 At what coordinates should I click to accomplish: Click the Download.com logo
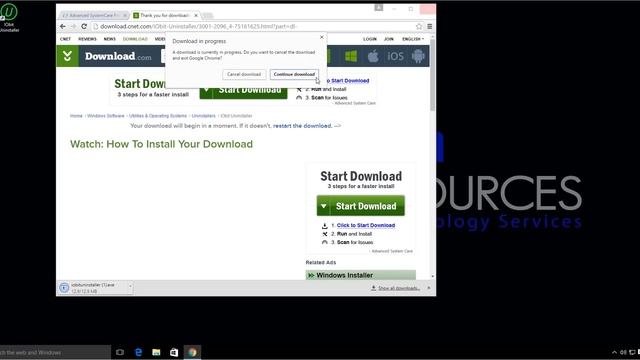click(x=118, y=56)
